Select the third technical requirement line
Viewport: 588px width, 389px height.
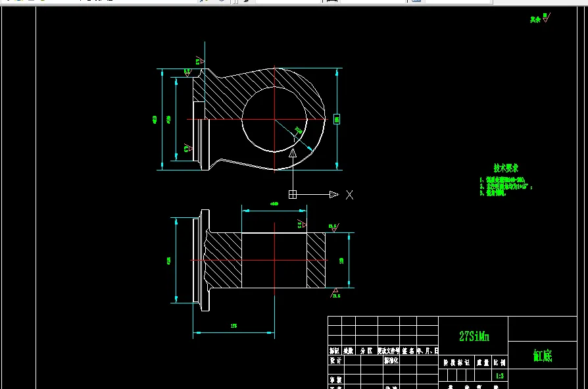pyautogui.click(x=493, y=193)
